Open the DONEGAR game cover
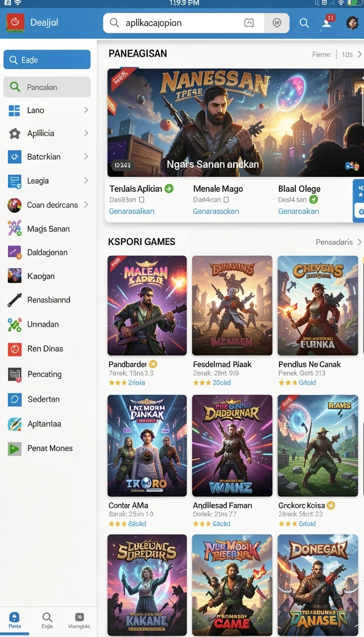Screen dimensions: 364x637 (x=318, y=585)
